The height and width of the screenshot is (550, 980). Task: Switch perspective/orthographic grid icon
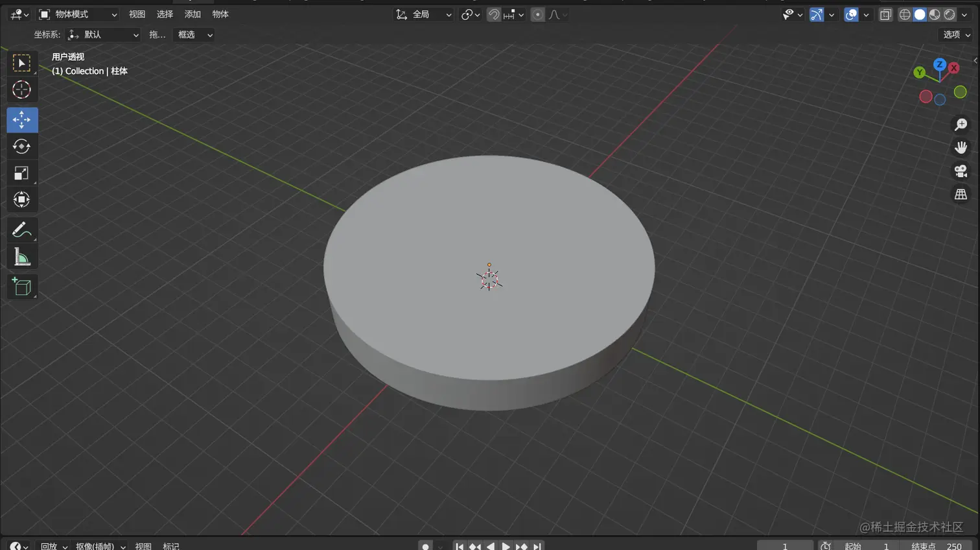pyautogui.click(x=961, y=195)
